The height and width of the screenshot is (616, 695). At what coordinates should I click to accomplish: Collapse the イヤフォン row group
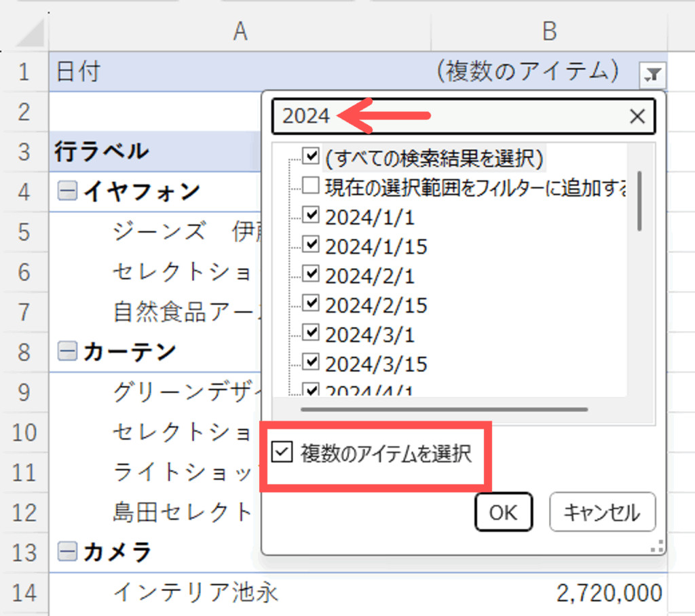67,193
